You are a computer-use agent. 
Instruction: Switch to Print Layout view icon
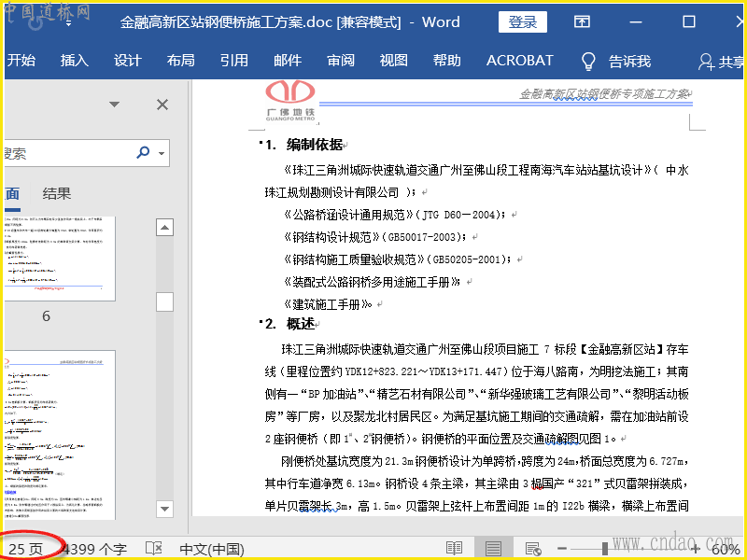coord(493,548)
